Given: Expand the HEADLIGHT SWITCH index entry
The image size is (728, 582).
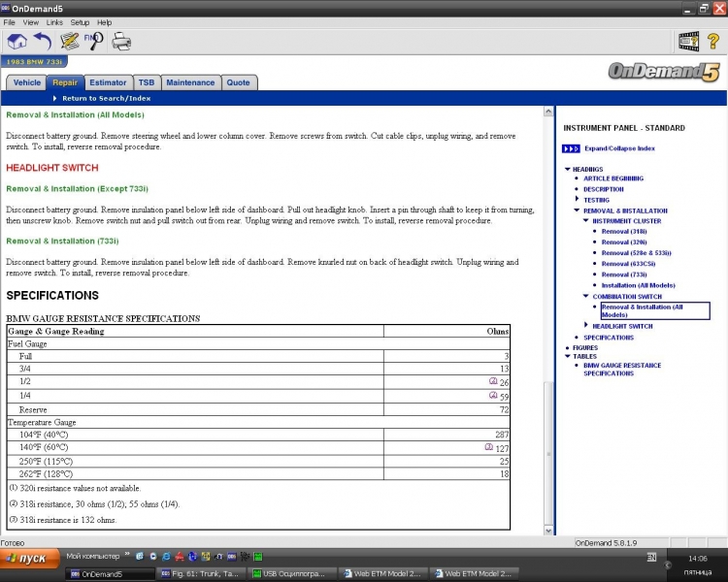Looking at the screenshot, I should [585, 326].
